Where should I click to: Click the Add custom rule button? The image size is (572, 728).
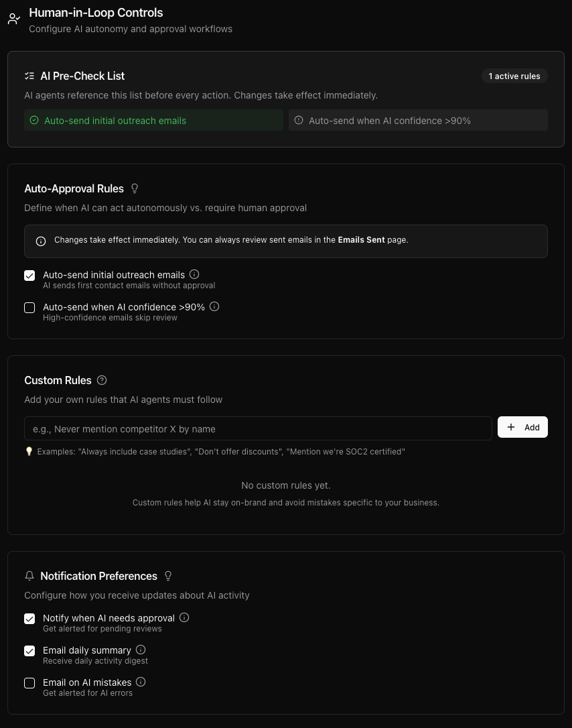(x=522, y=427)
